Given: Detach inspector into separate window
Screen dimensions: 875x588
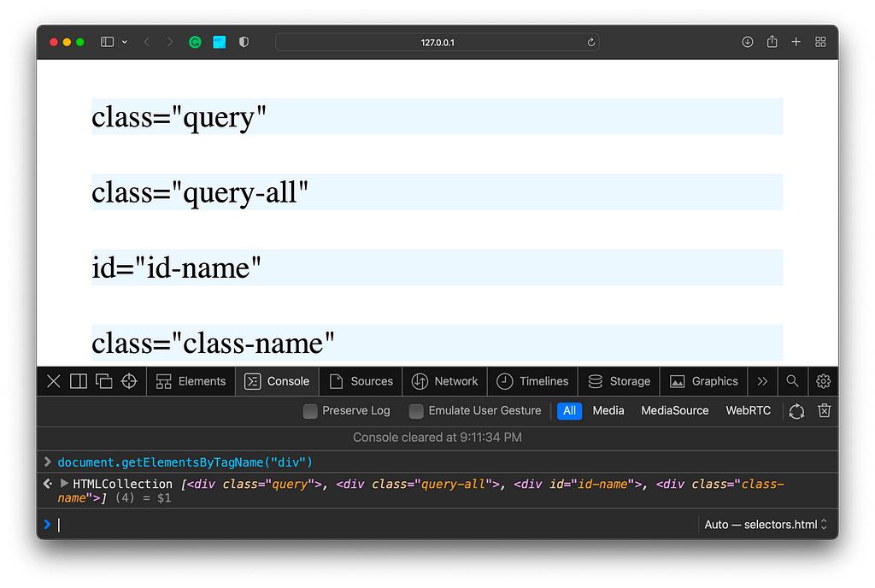Looking at the screenshot, I should coord(103,381).
